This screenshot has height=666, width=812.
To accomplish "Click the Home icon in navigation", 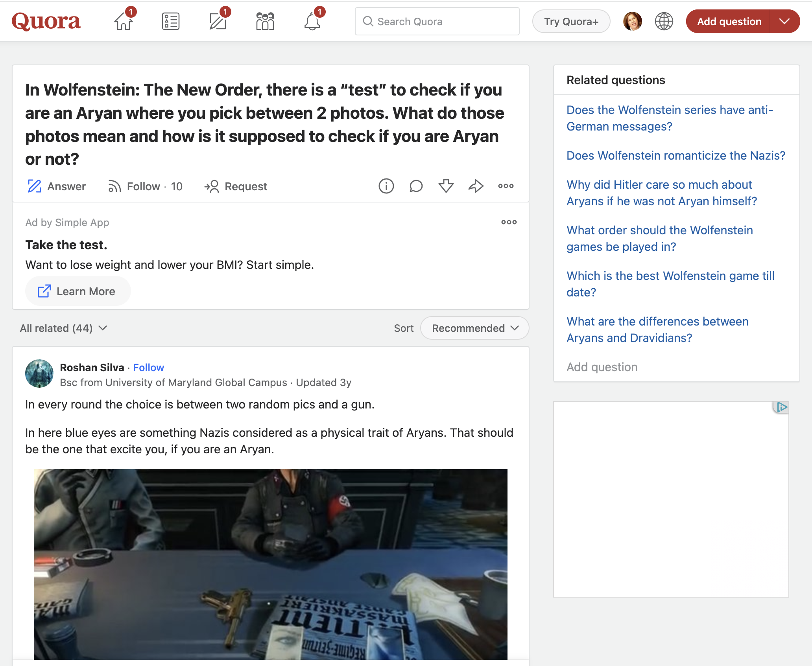I will (123, 23).
